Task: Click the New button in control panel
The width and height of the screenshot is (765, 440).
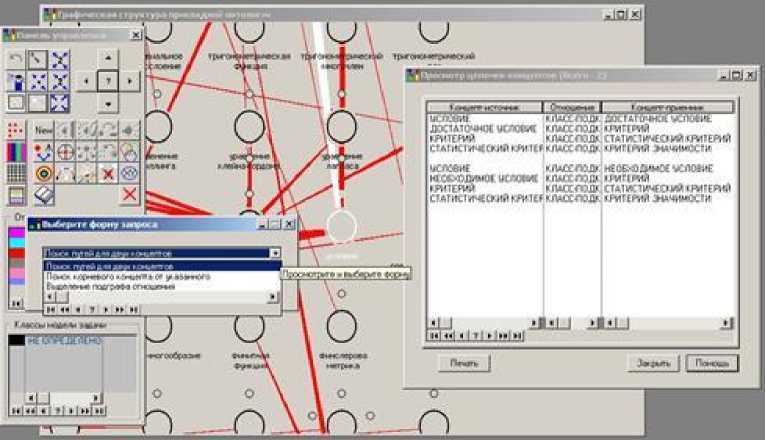Action: coord(43,130)
